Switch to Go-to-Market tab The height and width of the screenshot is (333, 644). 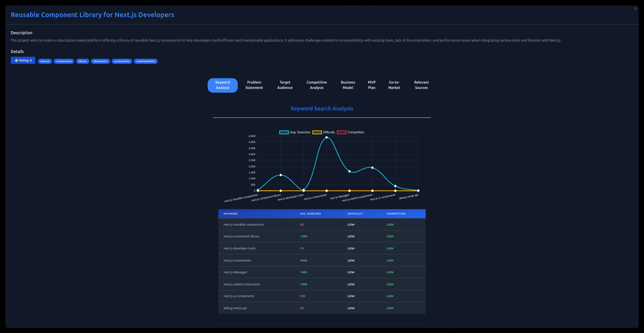(x=394, y=85)
